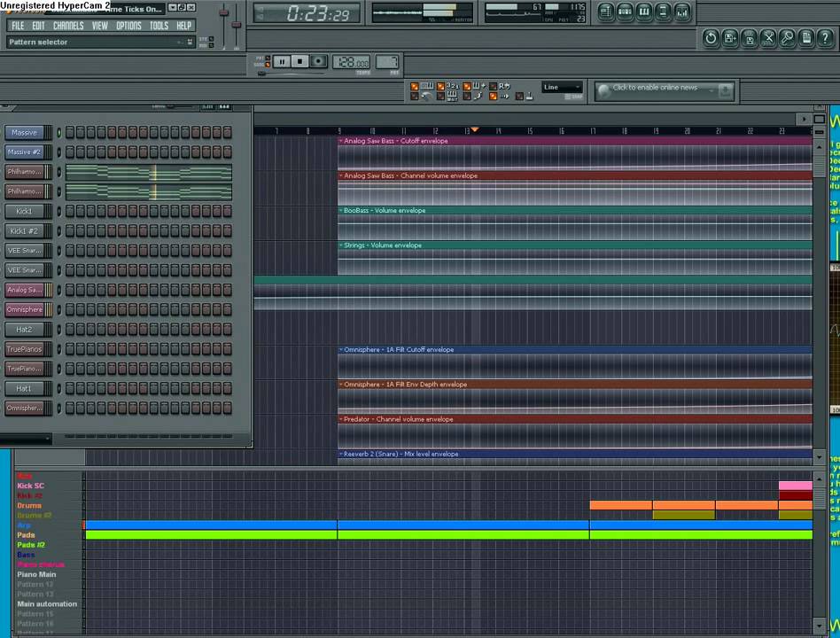
Task: Open Analog Saw Bass Cutoff envelope clip menu
Action: pos(341,141)
